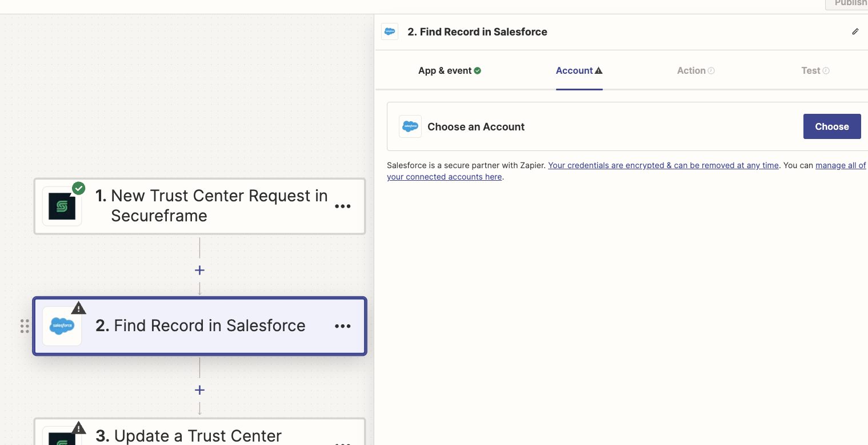Open the Test tab
868x445 pixels.
pos(815,70)
